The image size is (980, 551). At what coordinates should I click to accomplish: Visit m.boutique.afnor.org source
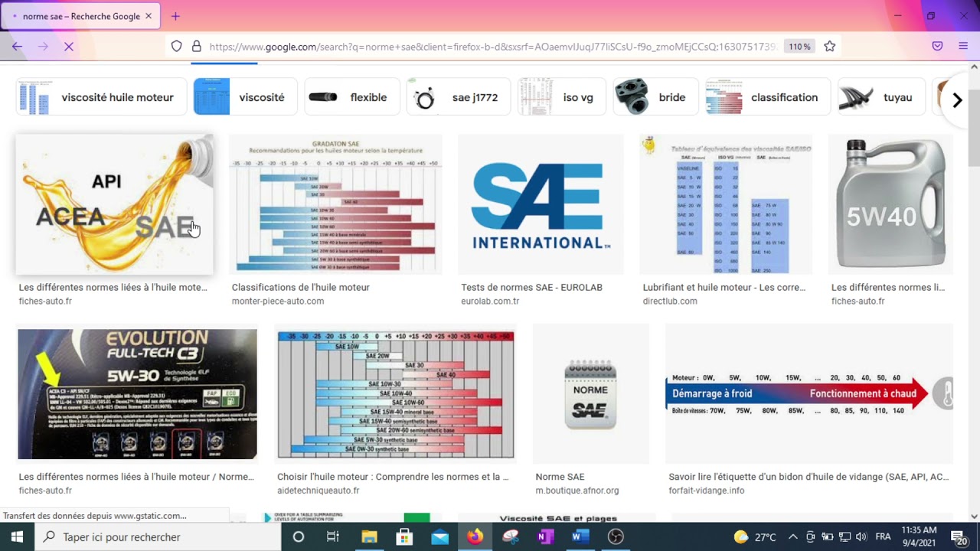point(577,491)
